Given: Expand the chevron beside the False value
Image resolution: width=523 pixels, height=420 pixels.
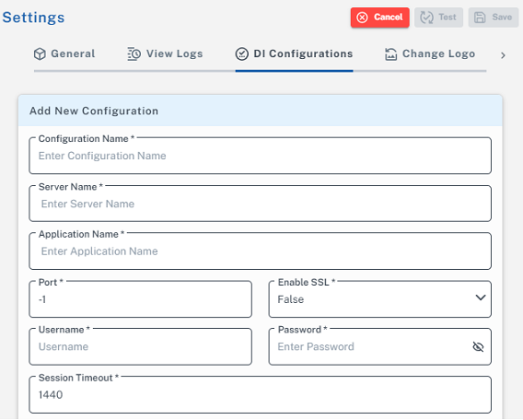Looking at the screenshot, I should 481,297.
